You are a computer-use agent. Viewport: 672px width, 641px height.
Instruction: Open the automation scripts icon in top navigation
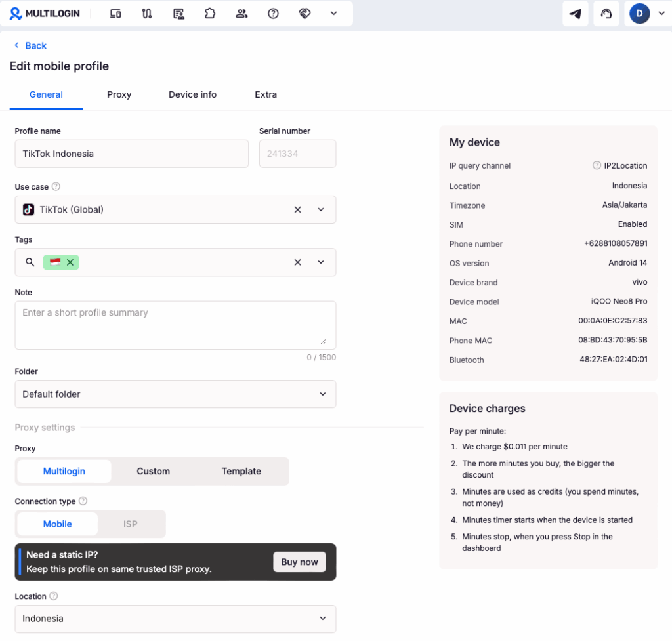coord(146,14)
